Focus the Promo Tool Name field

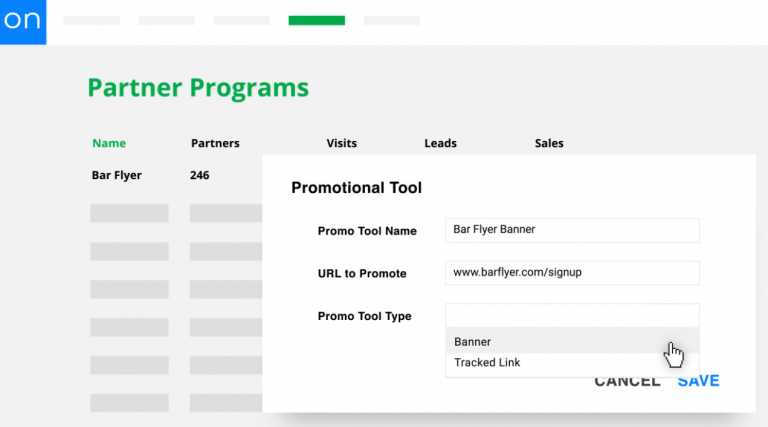pos(572,230)
